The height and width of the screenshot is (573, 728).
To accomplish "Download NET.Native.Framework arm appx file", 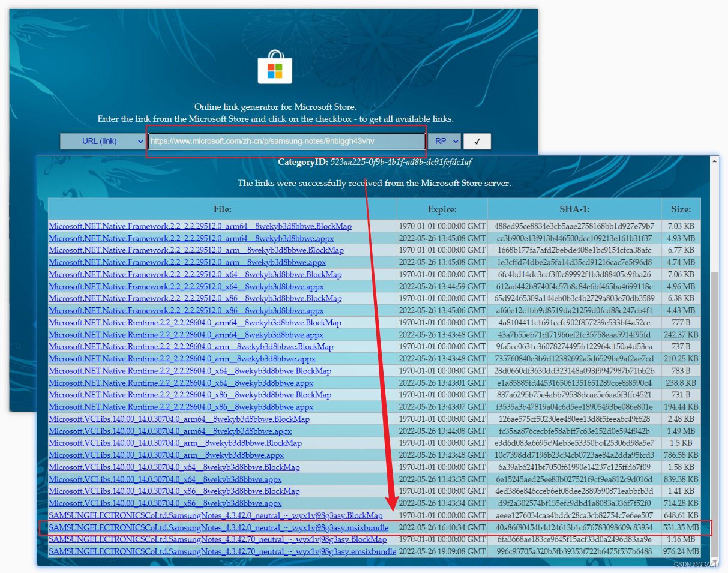I will (x=187, y=262).
